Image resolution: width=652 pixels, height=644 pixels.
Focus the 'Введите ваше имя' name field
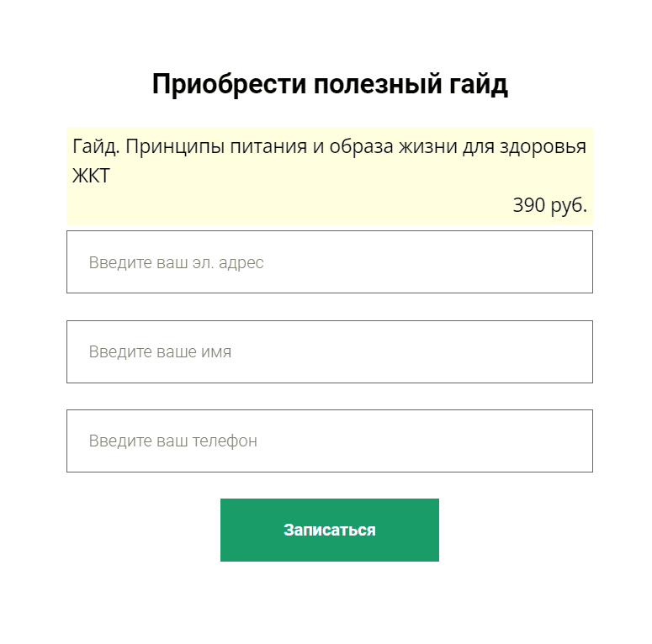click(x=329, y=351)
